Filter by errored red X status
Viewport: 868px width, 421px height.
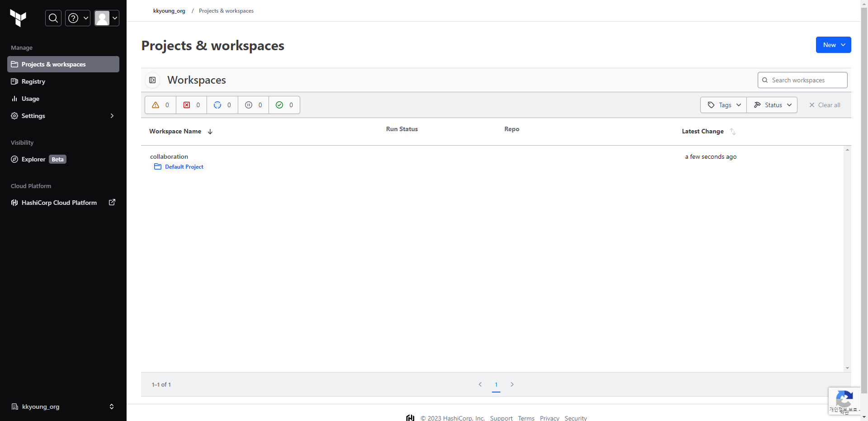(192, 105)
